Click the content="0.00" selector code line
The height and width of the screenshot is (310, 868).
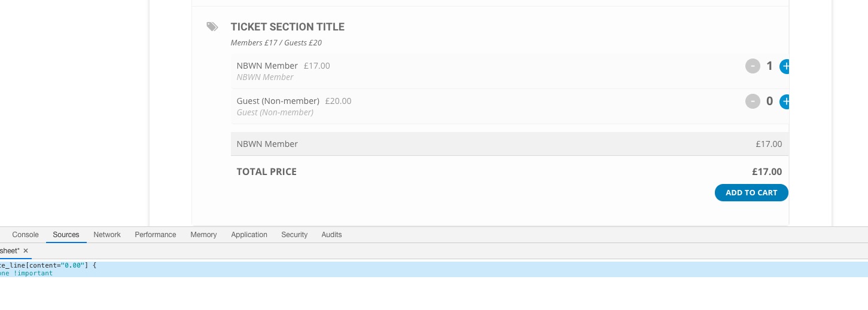48,265
